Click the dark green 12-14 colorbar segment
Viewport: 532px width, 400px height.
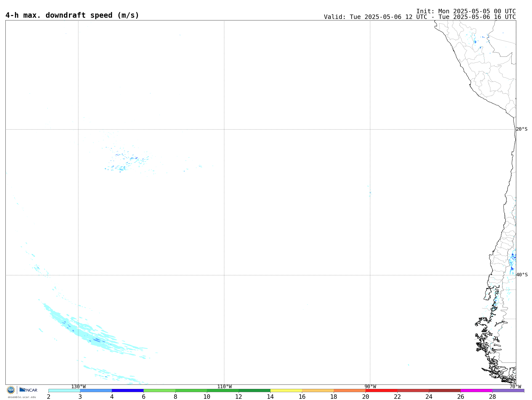tap(254, 391)
